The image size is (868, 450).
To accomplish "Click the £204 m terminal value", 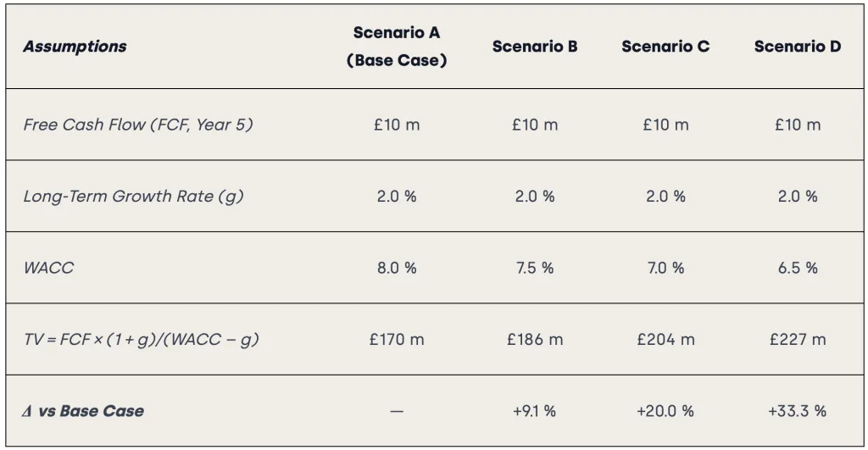I will pyautogui.click(x=665, y=339).
